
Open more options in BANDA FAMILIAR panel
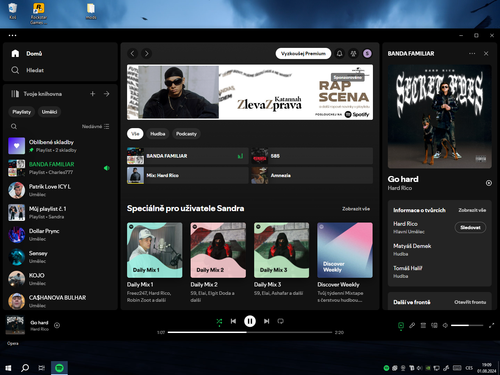(472, 54)
